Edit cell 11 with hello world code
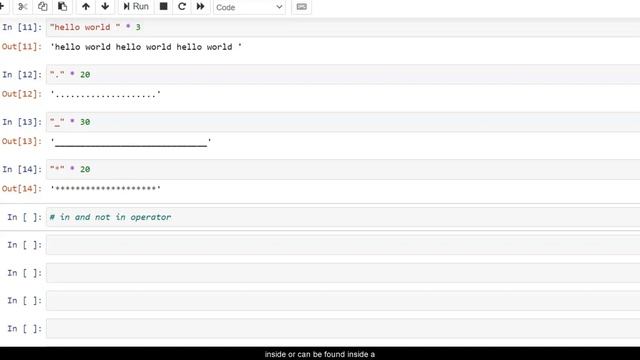 point(343,27)
